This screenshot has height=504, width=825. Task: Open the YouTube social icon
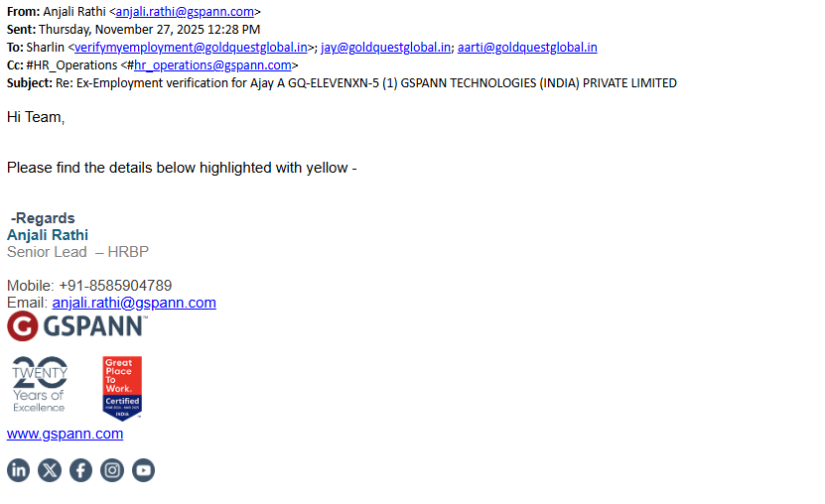tap(143, 470)
